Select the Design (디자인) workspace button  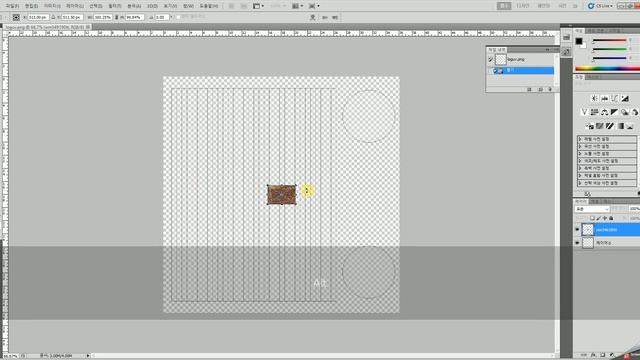(x=523, y=6)
